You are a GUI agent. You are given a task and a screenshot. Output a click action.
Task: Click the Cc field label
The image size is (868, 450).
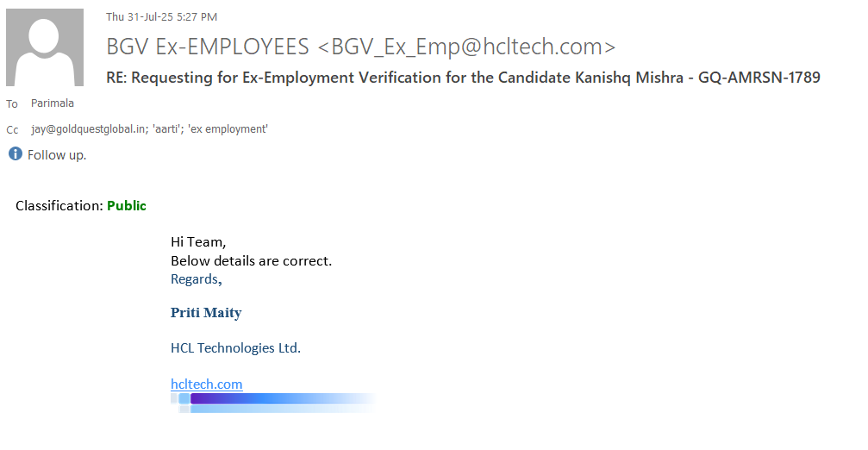[x=12, y=130]
